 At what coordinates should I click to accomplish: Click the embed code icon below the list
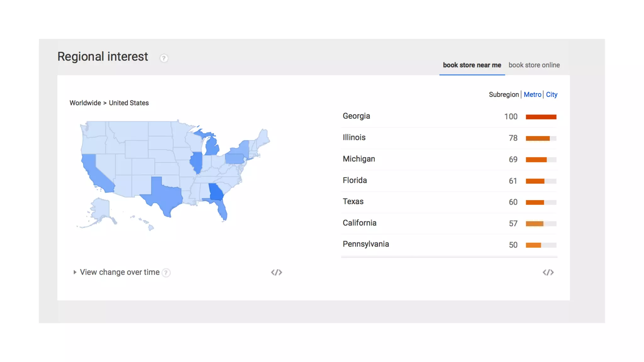tap(548, 272)
